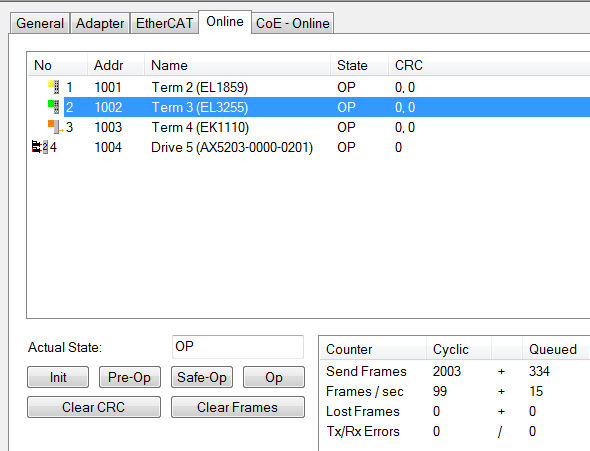Click the cyclic Send Frames value 2003

pyautogui.click(x=447, y=371)
